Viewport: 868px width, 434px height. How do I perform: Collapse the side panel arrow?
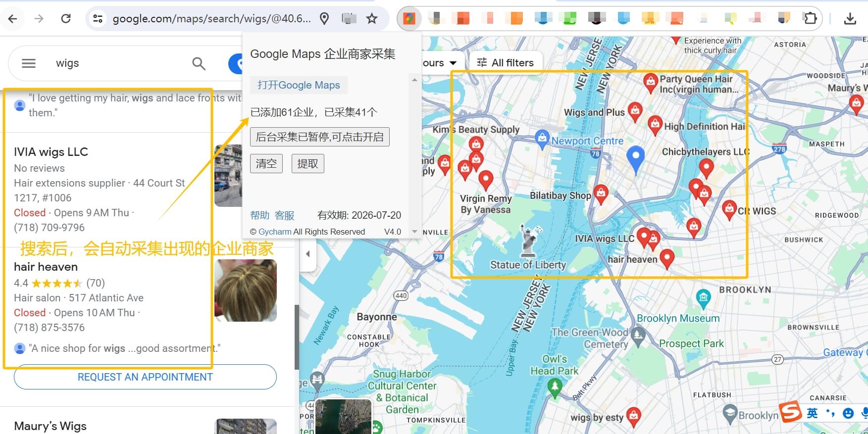pos(307,254)
